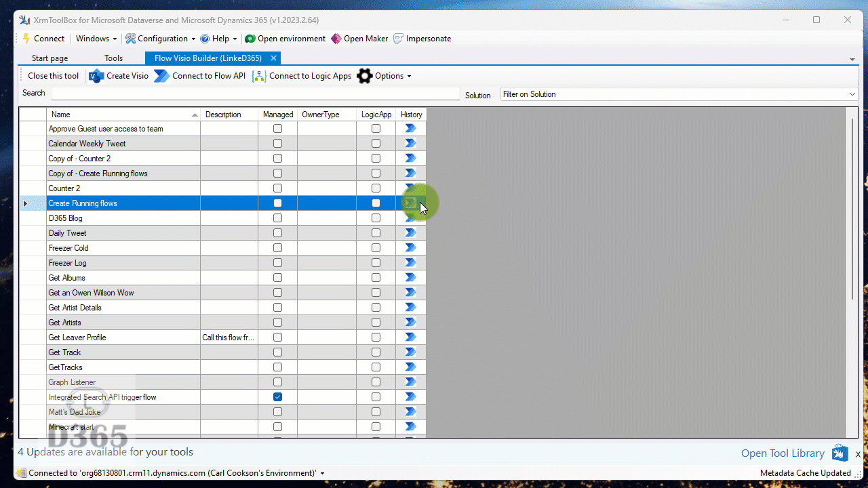Image resolution: width=868 pixels, height=488 pixels.
Task: Open History for Get an Owen Wilson Wow
Action: pos(410,292)
